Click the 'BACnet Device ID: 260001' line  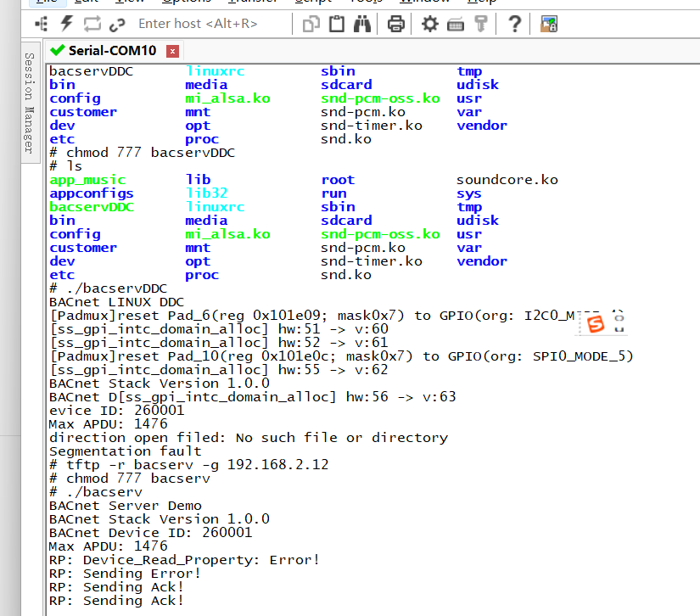pos(151,533)
